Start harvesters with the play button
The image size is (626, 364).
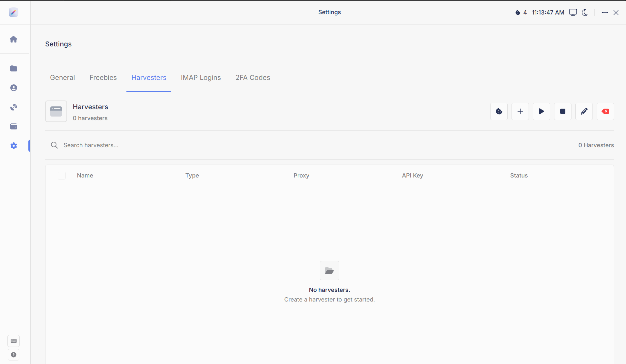542,111
